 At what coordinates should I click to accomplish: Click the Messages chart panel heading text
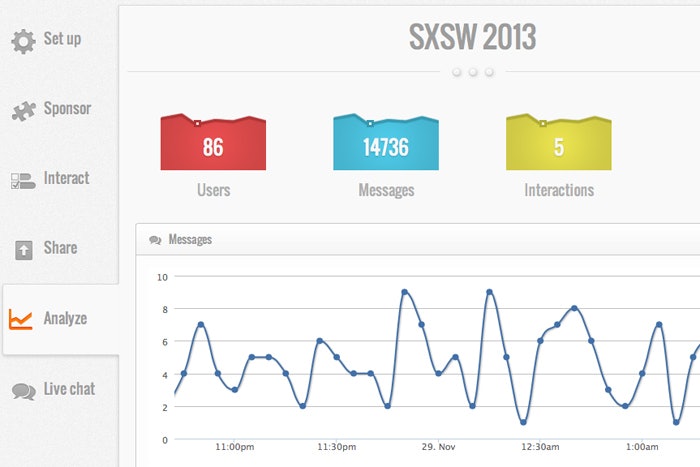pos(190,240)
